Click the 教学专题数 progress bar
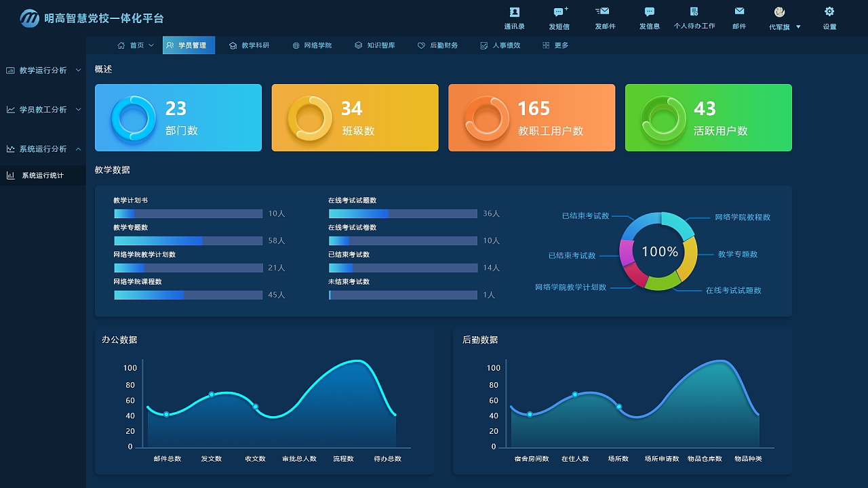Screen dimensions: 868x488 pos(188,241)
